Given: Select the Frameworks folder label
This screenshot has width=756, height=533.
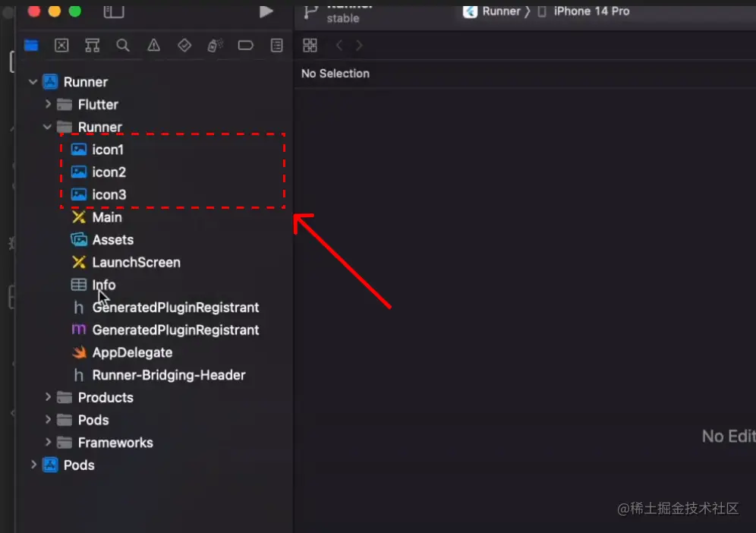Looking at the screenshot, I should point(115,443).
